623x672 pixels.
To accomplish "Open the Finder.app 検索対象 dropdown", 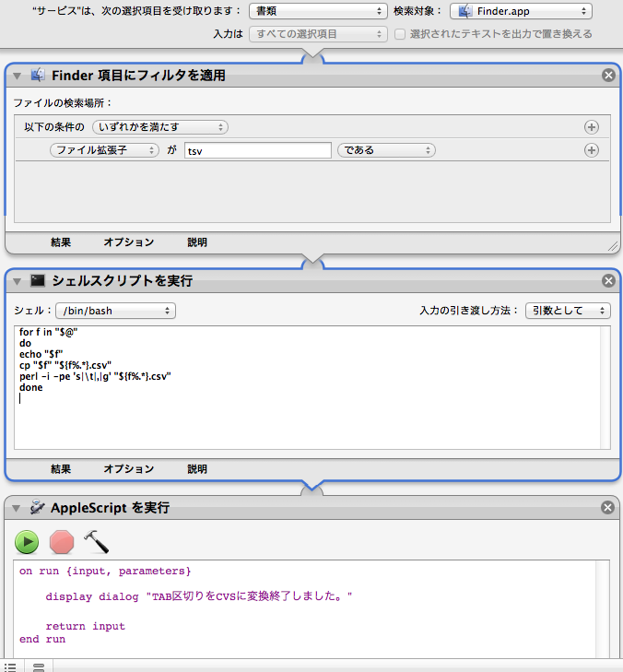I will [x=521, y=11].
